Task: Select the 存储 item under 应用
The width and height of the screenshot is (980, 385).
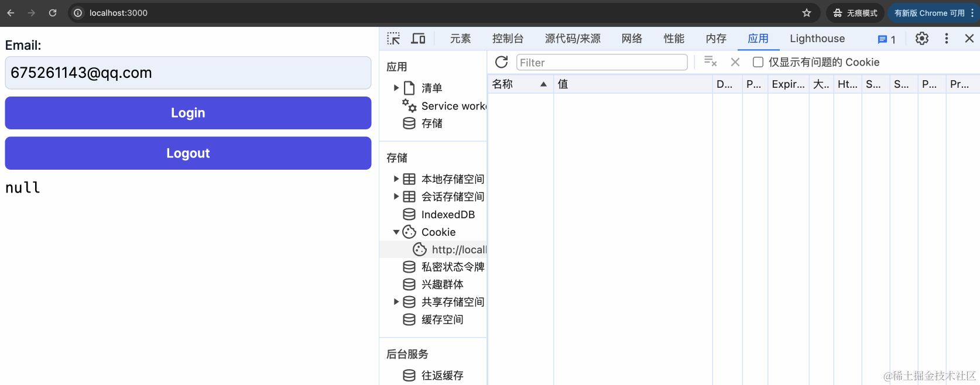Action: tap(423, 123)
